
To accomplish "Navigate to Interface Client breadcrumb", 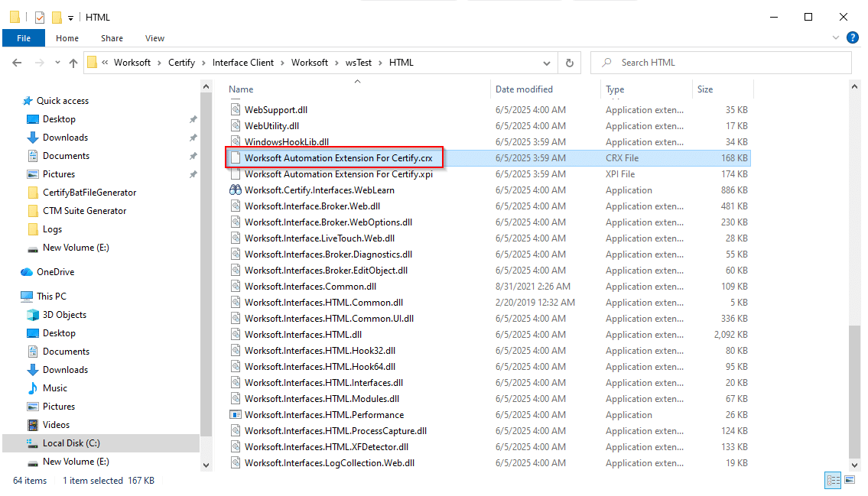I will [x=243, y=63].
